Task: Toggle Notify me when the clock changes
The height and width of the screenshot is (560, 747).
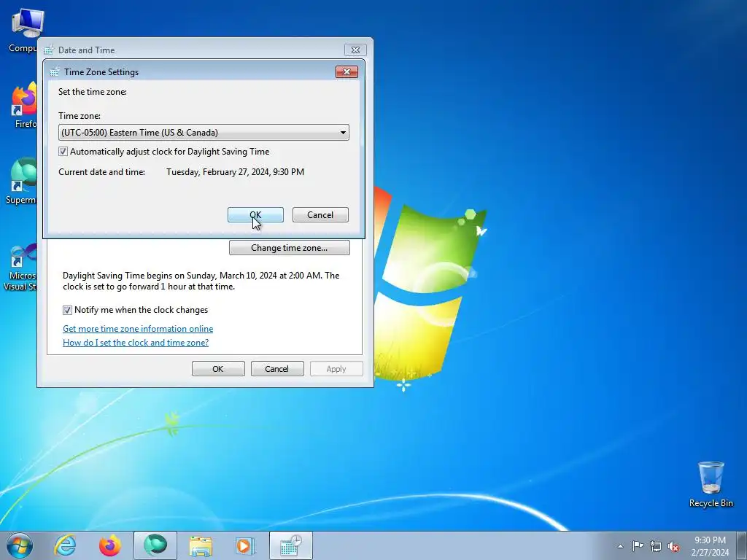Action: (67, 310)
